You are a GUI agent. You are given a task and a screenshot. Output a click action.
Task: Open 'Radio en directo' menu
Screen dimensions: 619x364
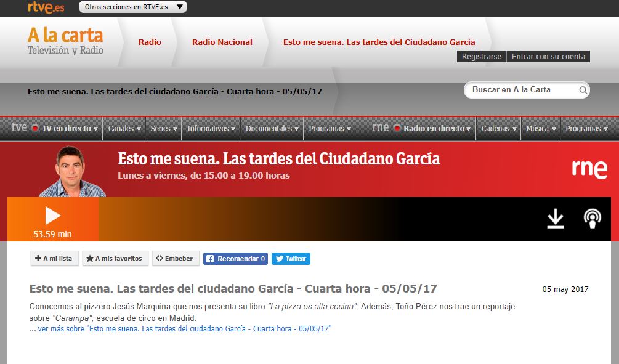[x=437, y=128]
